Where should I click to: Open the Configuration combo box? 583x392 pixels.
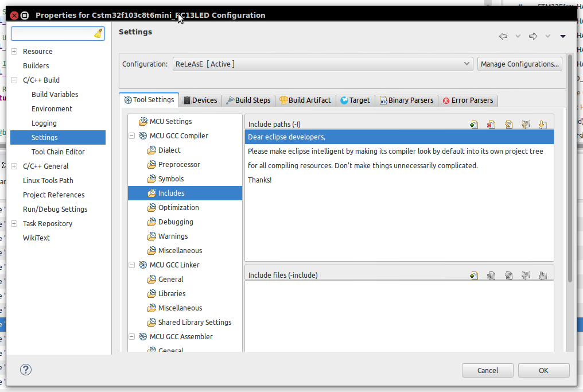322,64
